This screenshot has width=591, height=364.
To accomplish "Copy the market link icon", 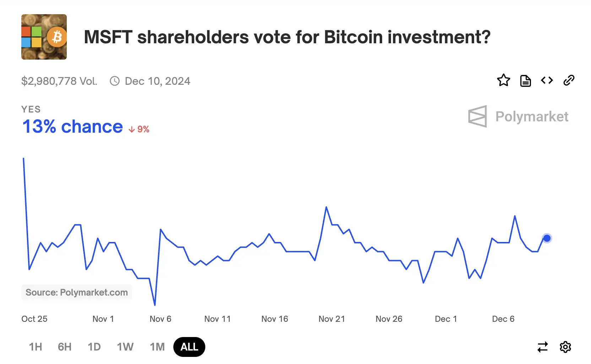I will point(569,81).
